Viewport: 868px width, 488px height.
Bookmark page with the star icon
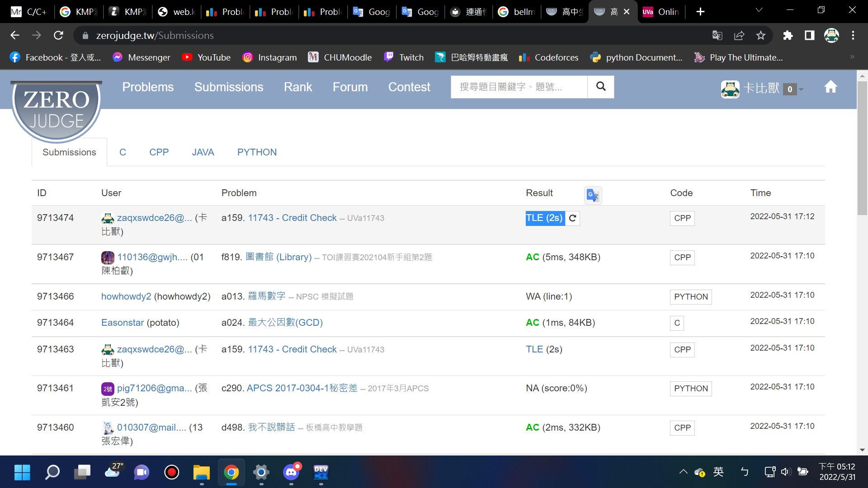[761, 35]
